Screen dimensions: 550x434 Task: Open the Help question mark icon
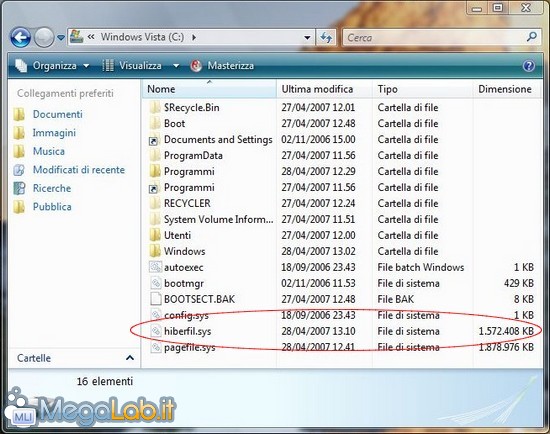click(x=529, y=66)
